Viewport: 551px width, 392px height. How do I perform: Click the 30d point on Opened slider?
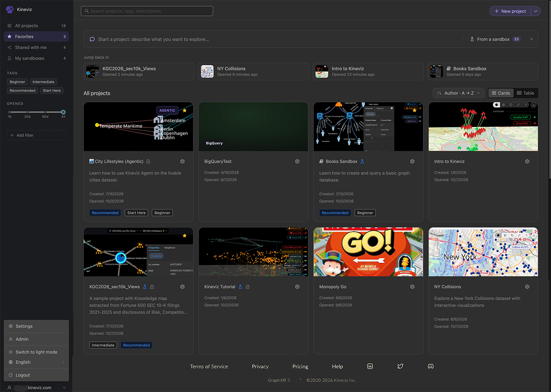tap(27, 112)
